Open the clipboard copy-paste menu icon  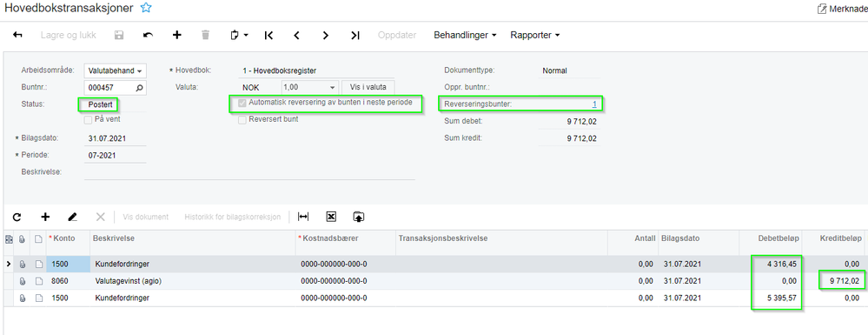point(239,35)
